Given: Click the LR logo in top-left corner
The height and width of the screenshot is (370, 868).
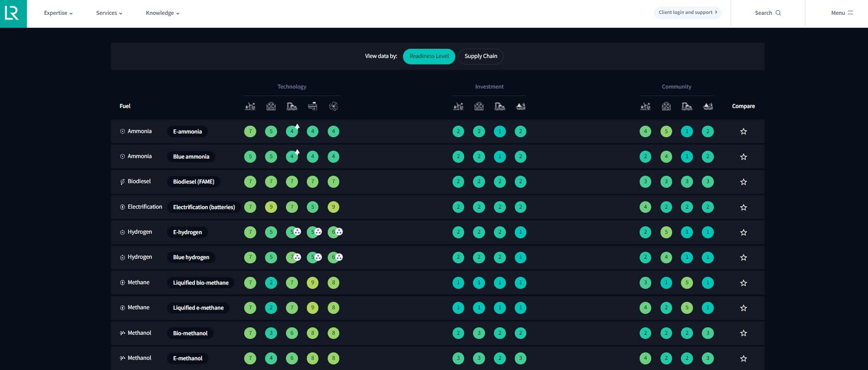Looking at the screenshot, I should coord(13,13).
